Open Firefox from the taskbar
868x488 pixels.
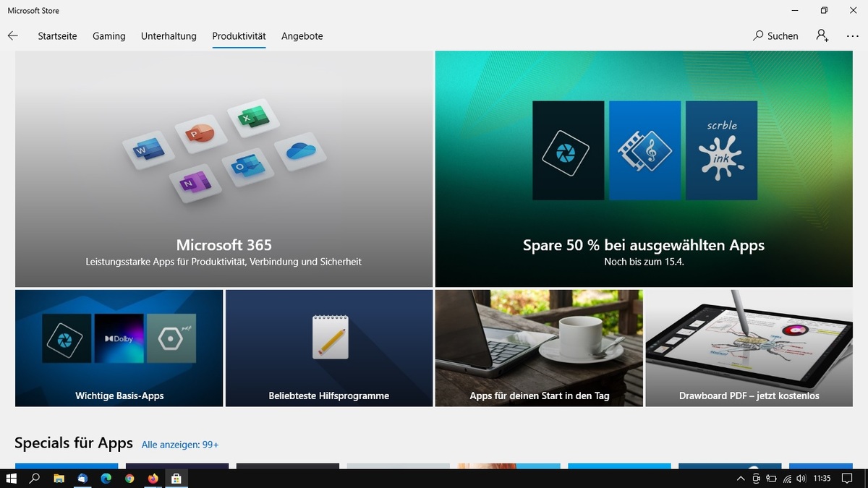tap(153, 479)
